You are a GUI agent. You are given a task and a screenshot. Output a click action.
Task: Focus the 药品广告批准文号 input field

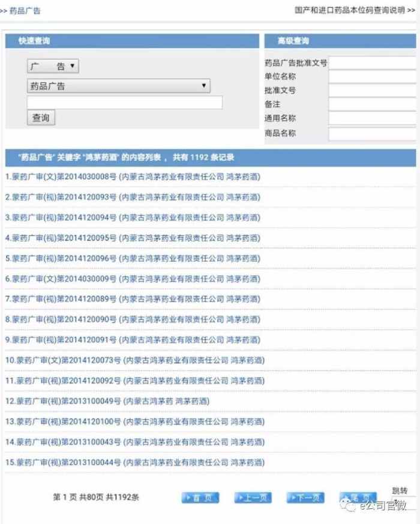click(x=372, y=63)
